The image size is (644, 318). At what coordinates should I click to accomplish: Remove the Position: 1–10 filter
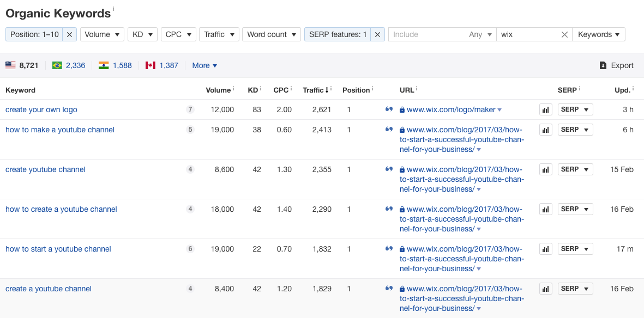click(x=69, y=34)
